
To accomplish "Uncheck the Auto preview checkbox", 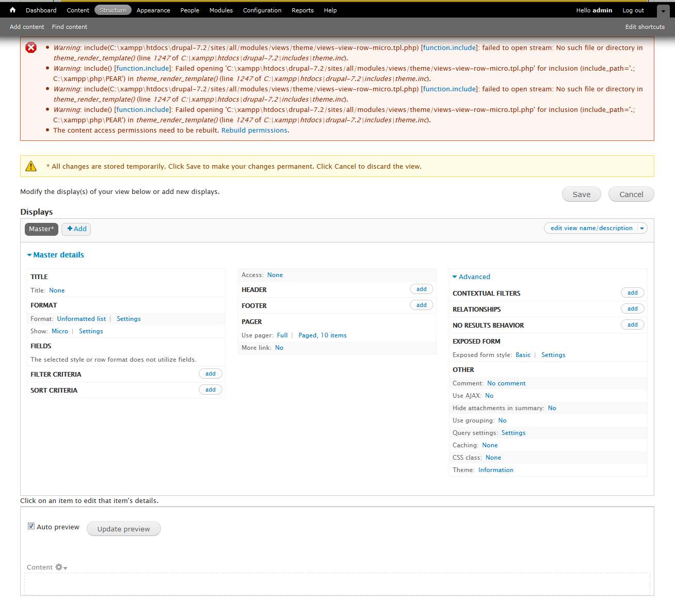I will [31, 526].
